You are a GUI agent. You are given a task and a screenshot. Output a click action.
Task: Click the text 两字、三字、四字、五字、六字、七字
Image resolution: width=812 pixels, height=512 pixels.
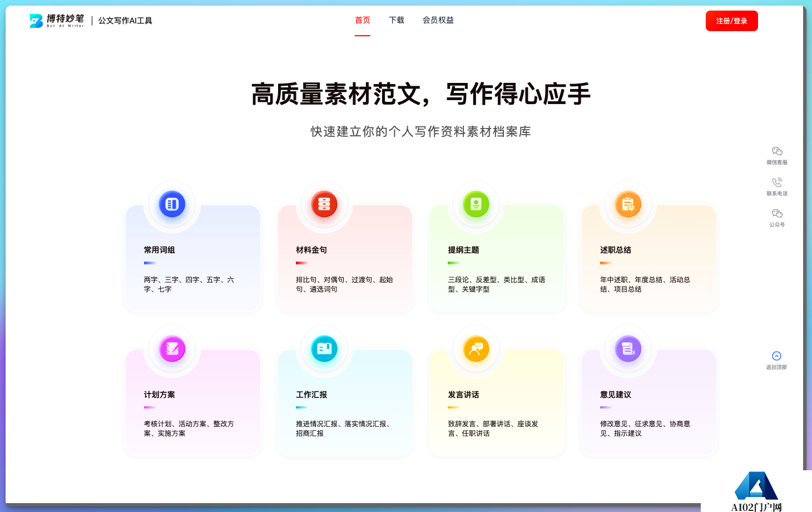pos(189,284)
